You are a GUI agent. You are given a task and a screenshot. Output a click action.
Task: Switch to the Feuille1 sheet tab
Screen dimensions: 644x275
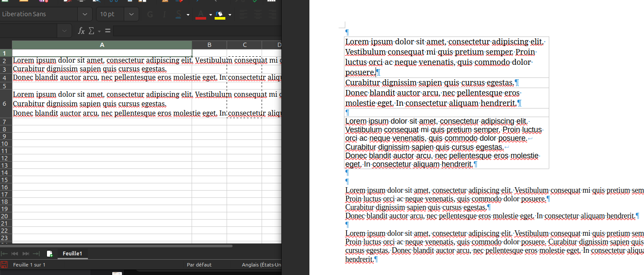(72, 254)
